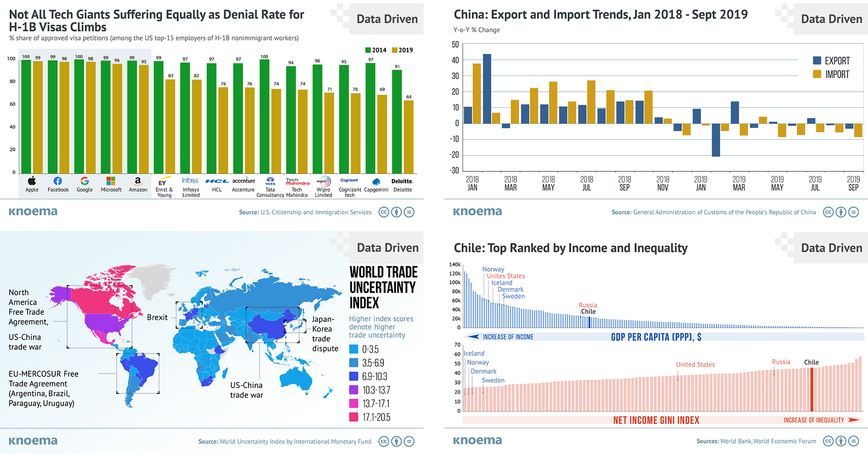Click the Infosys logo
Image resolution: width=868 pixels, height=456 pixels.
click(x=190, y=181)
